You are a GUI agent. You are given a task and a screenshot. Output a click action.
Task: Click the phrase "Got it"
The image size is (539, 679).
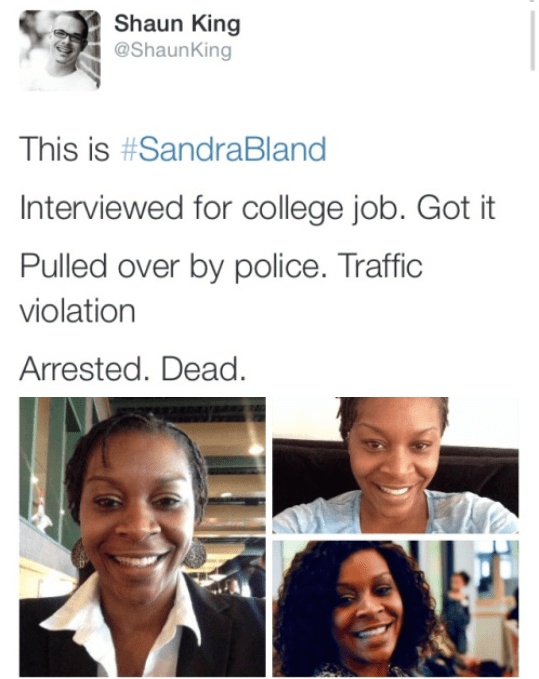click(x=456, y=208)
